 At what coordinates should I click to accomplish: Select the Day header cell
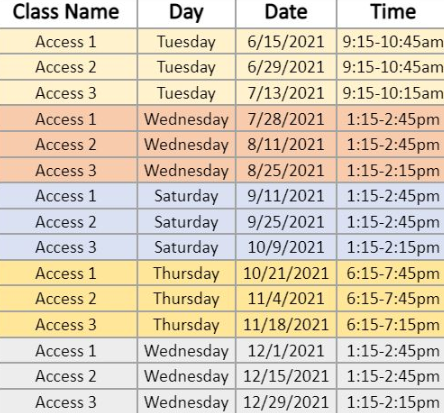186,13
